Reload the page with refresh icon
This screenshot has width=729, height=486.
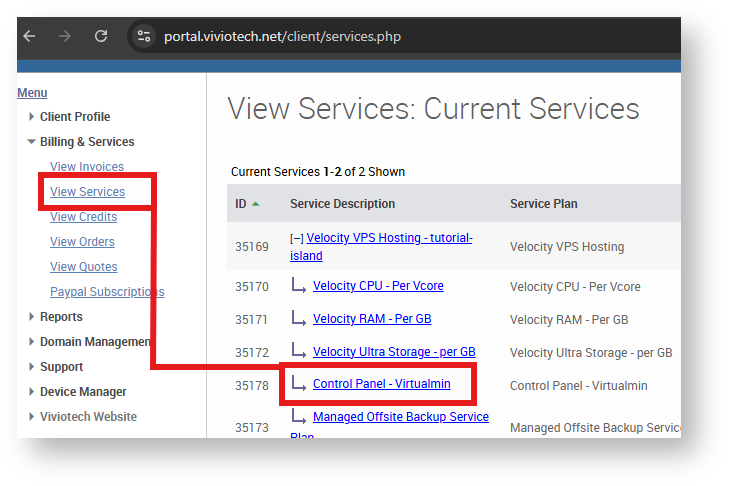pyautogui.click(x=101, y=37)
